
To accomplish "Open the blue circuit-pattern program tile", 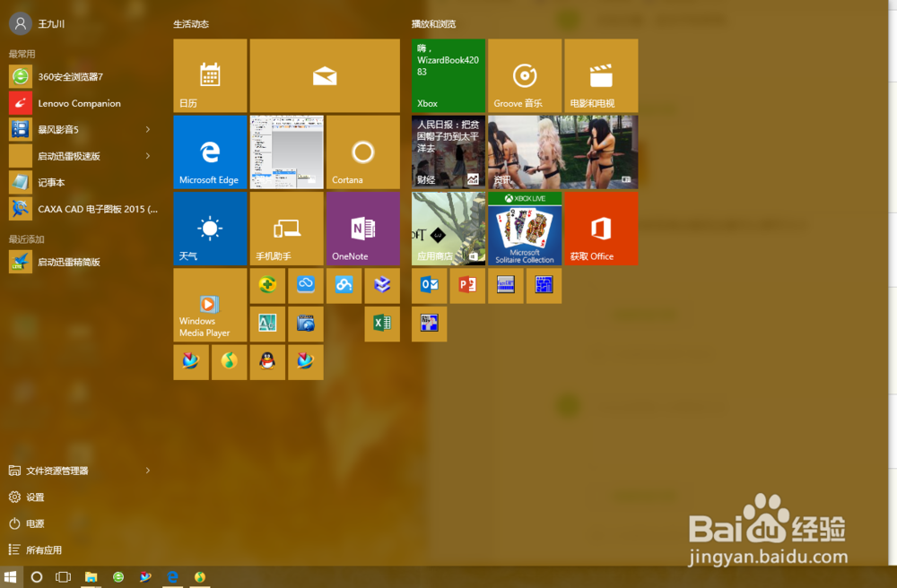I will (544, 286).
